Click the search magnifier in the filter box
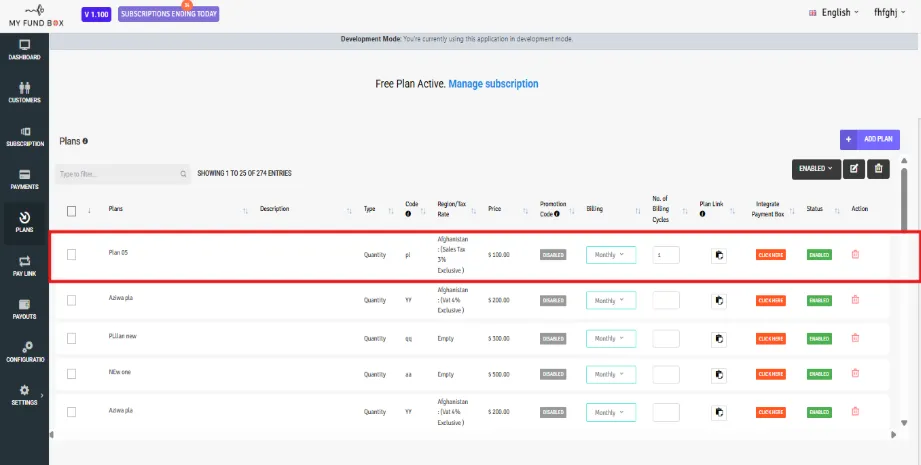This screenshot has height=465, width=921. (183, 174)
